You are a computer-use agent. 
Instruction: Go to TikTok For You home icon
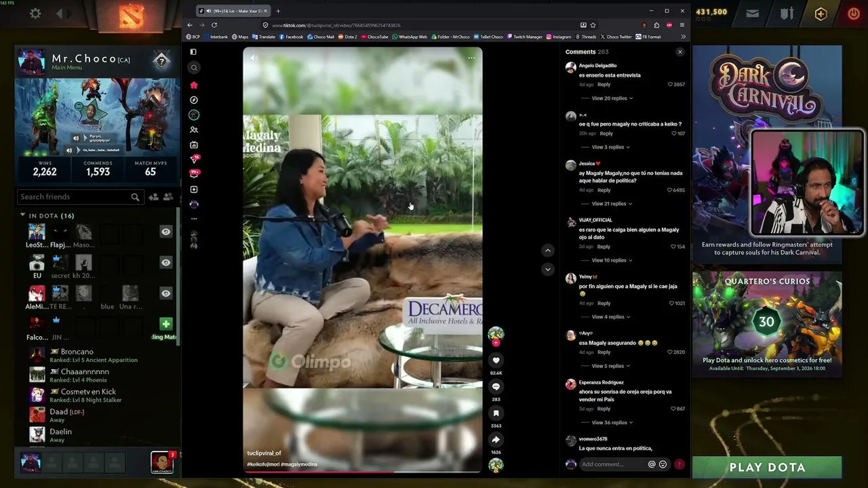pyautogui.click(x=194, y=85)
